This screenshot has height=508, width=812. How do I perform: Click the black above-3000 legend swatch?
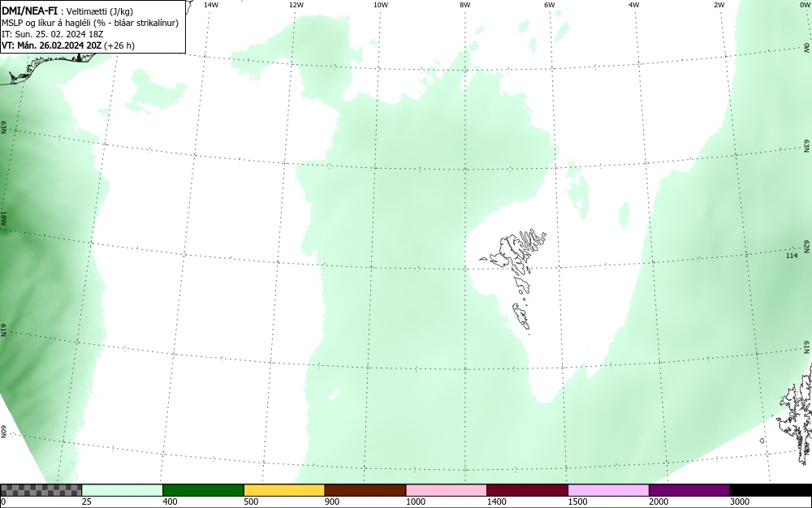[x=771, y=490]
